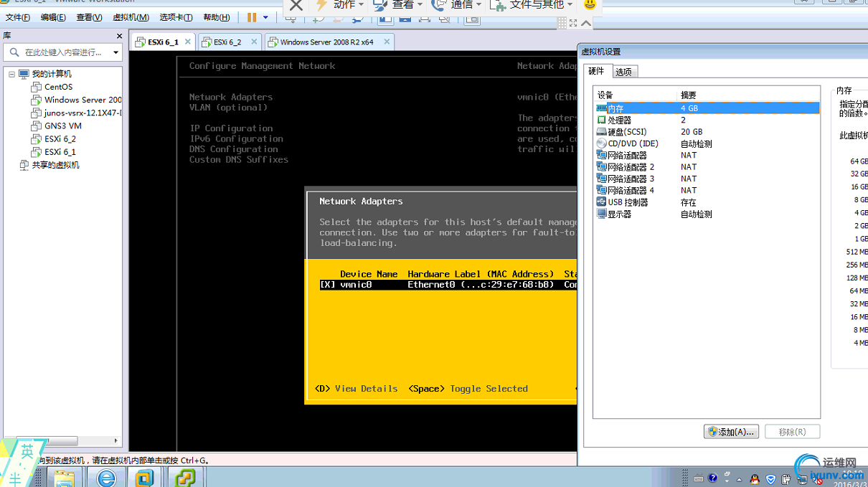Image resolution: width=868 pixels, height=487 pixels.
Task: Select CentOS in the library tree
Action: (58, 87)
